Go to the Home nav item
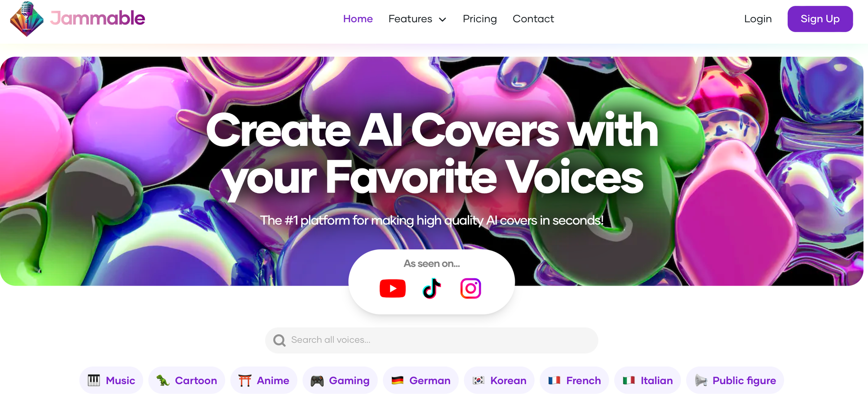 click(x=358, y=19)
